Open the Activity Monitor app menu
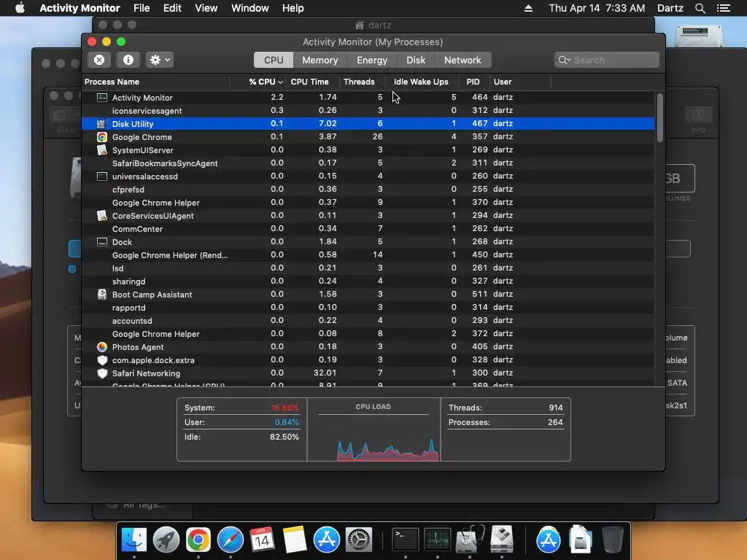 coord(80,8)
